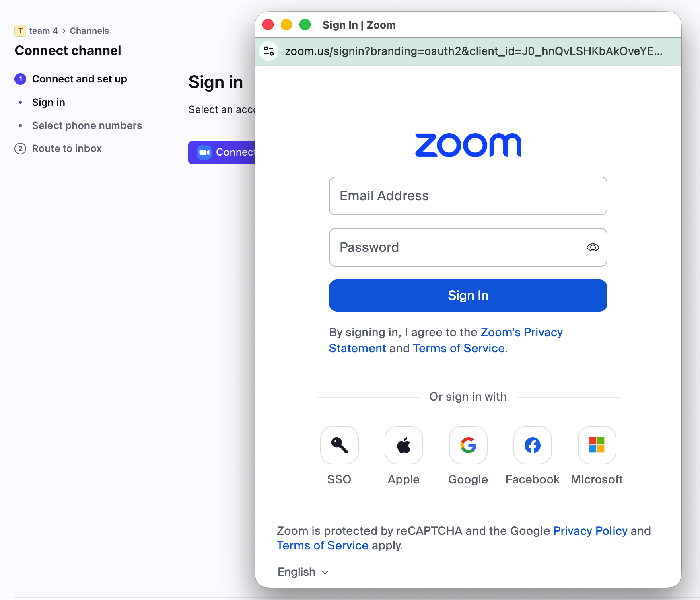Open the English language dropdown
The height and width of the screenshot is (600, 700).
[303, 572]
